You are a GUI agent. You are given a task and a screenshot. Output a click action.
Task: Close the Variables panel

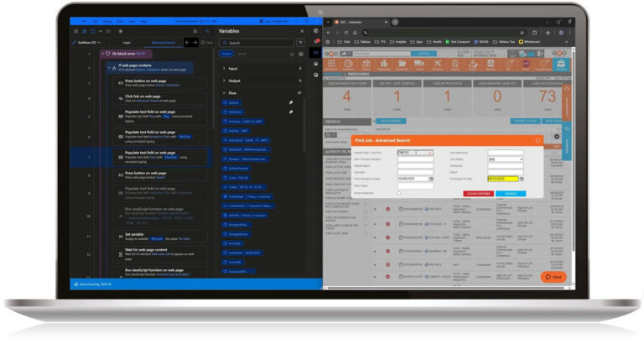302,31
